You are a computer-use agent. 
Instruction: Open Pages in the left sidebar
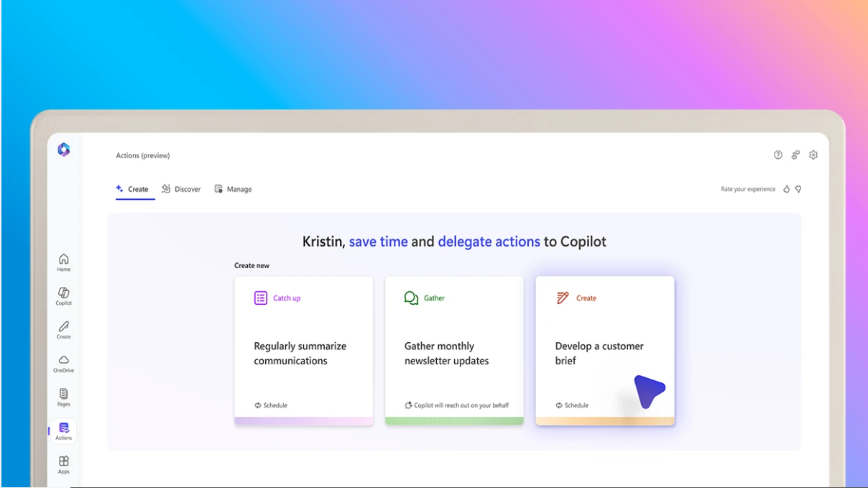click(64, 396)
